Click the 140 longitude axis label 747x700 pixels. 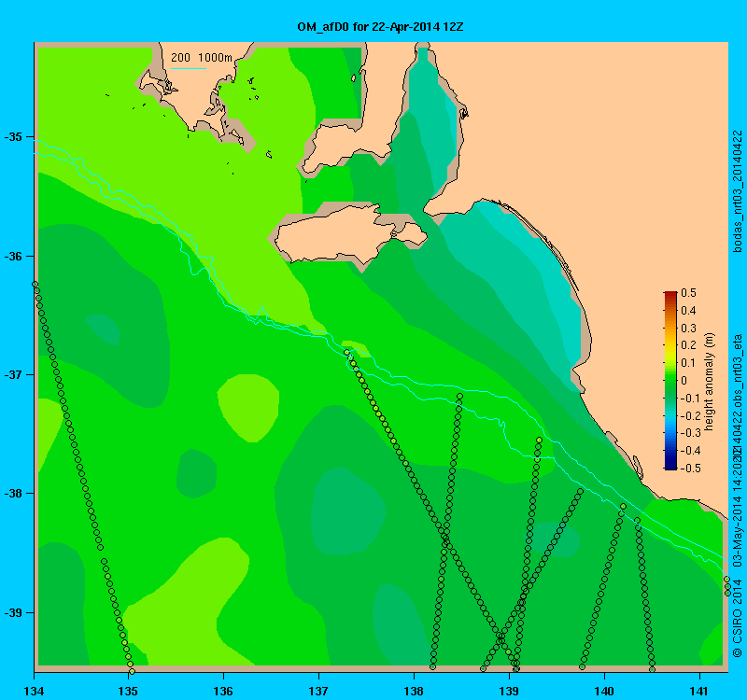click(x=604, y=691)
